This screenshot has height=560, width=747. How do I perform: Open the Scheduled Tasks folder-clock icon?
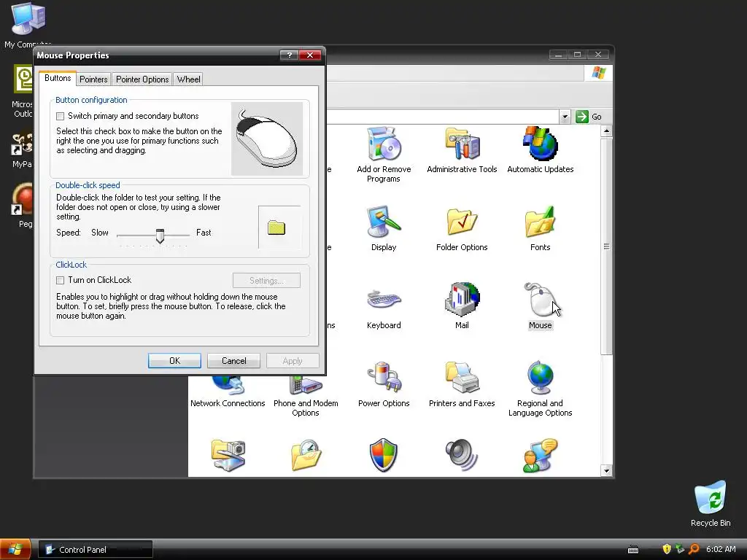coord(306,455)
